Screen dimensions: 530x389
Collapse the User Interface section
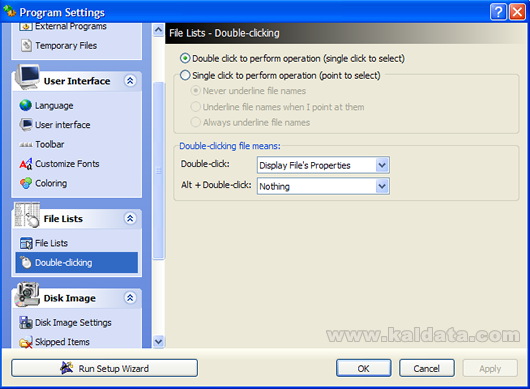[x=130, y=81]
